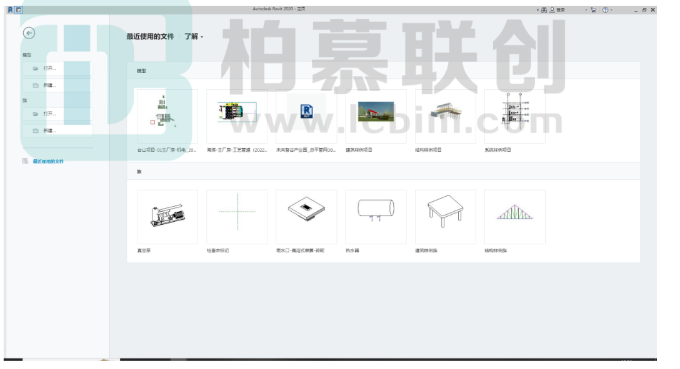Click the 最近使用的文件 link in sidebar
680x369 pixels.
point(48,161)
